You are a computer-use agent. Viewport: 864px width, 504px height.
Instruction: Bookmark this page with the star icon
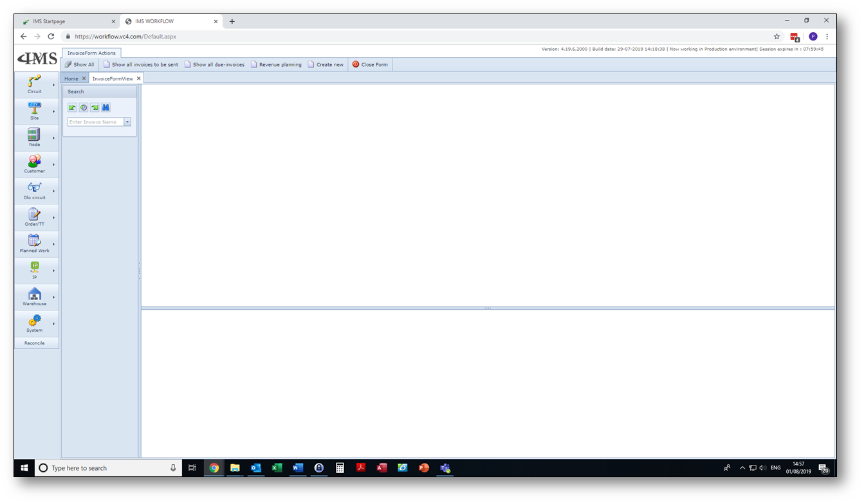tap(777, 37)
